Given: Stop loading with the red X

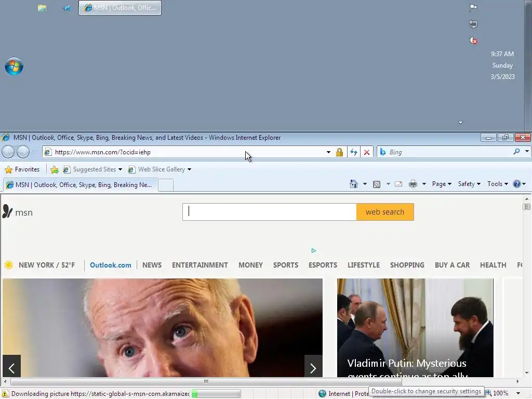Looking at the screenshot, I should 367,152.
